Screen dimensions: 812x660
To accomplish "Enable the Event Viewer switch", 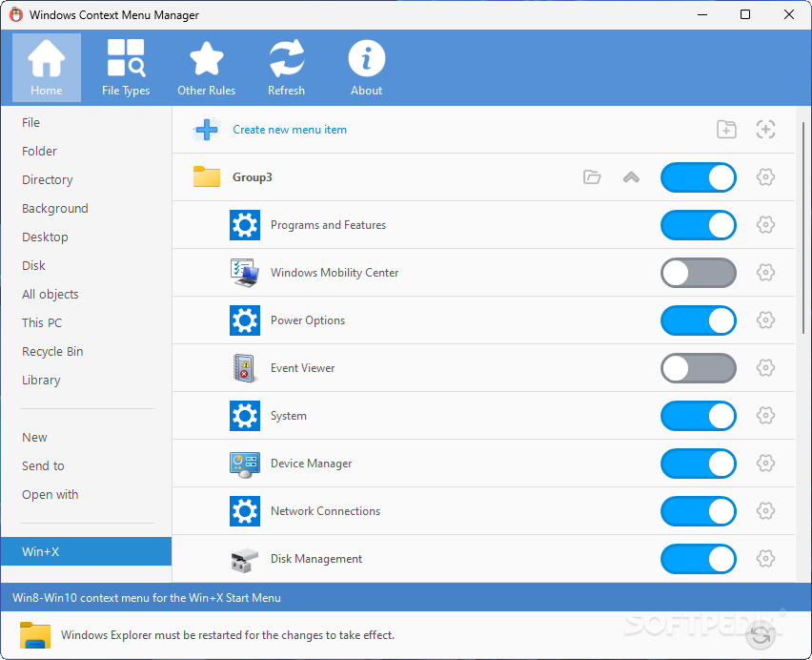I will [x=698, y=368].
